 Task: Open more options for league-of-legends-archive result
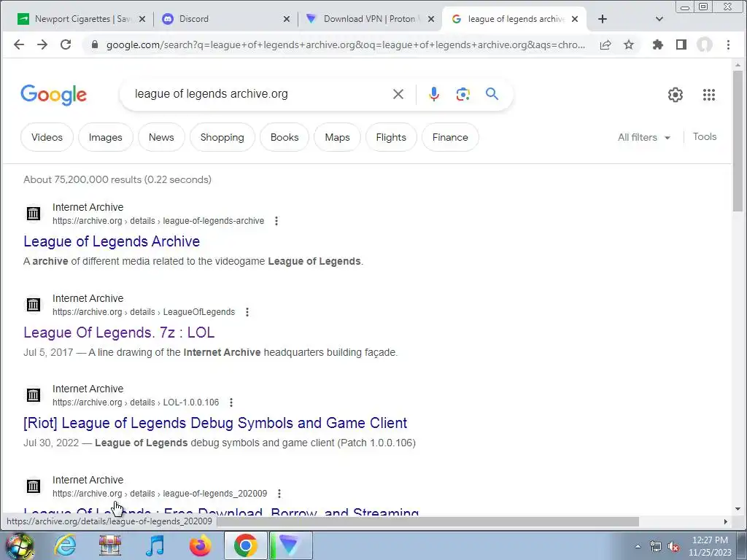click(276, 221)
